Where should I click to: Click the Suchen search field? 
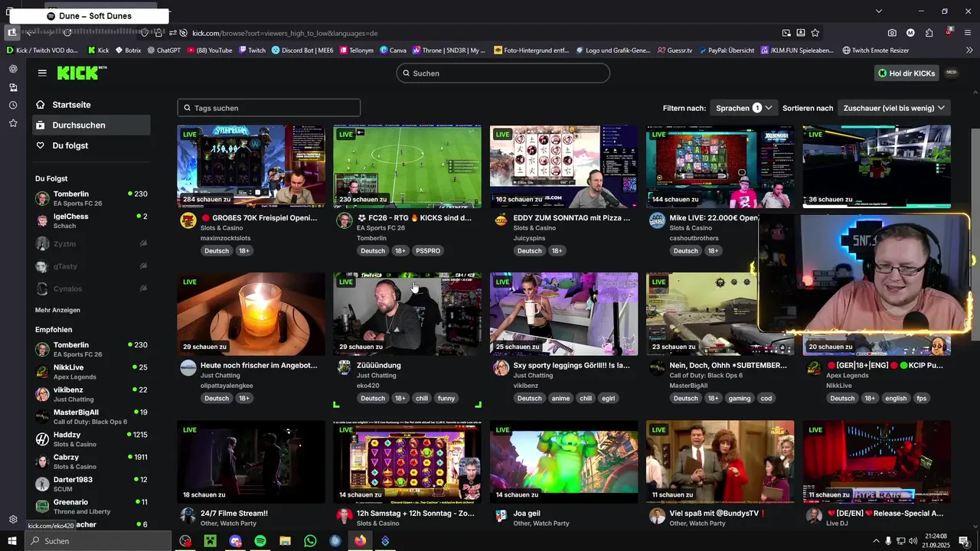[x=503, y=73]
